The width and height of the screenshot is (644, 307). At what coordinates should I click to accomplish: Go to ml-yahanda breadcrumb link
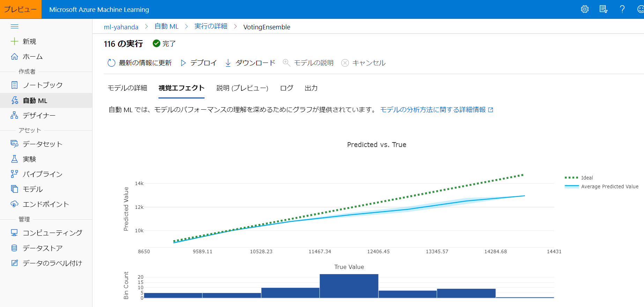[x=121, y=27]
